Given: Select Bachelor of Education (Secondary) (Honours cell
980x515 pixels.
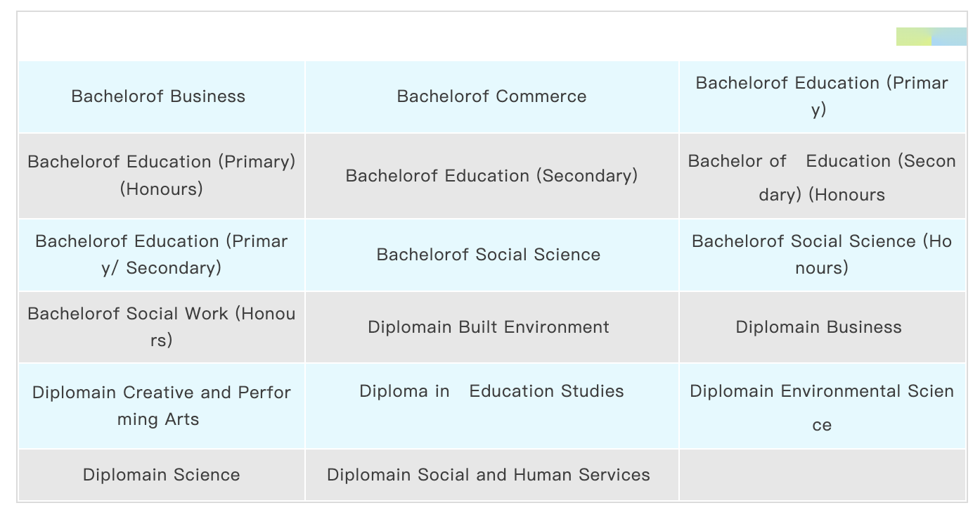Looking at the screenshot, I should 821,177.
